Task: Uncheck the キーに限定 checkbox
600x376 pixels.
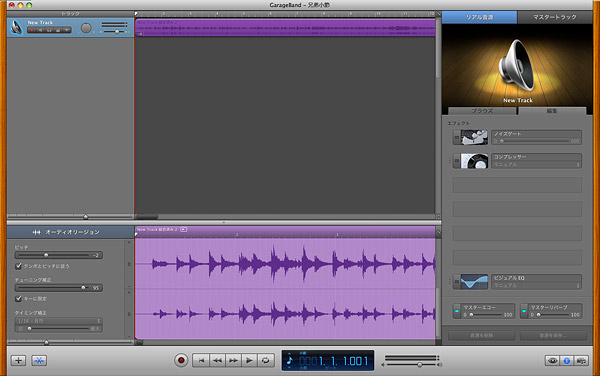Action: [18, 298]
